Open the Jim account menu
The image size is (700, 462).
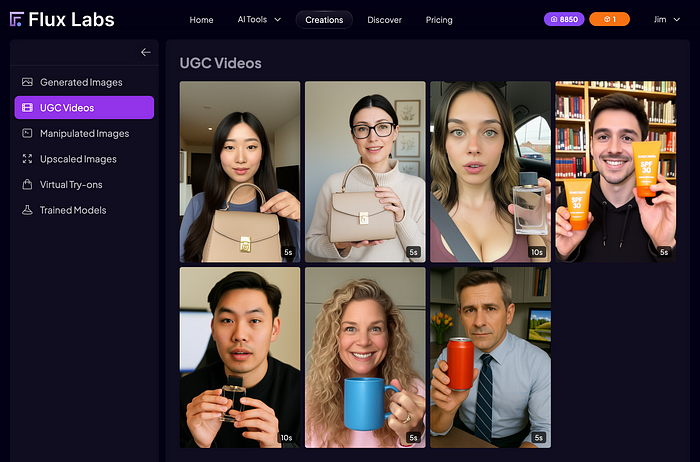tap(667, 20)
